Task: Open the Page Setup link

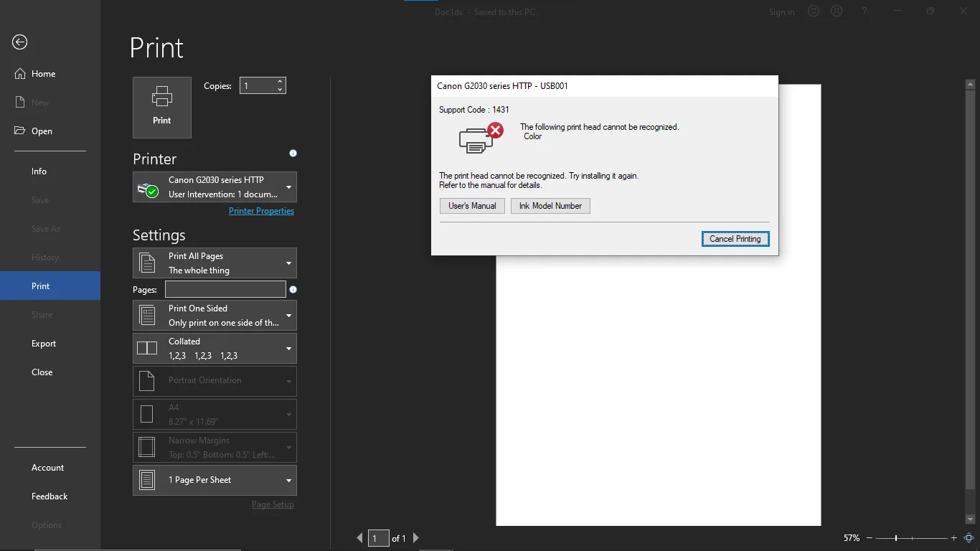Action: (273, 504)
